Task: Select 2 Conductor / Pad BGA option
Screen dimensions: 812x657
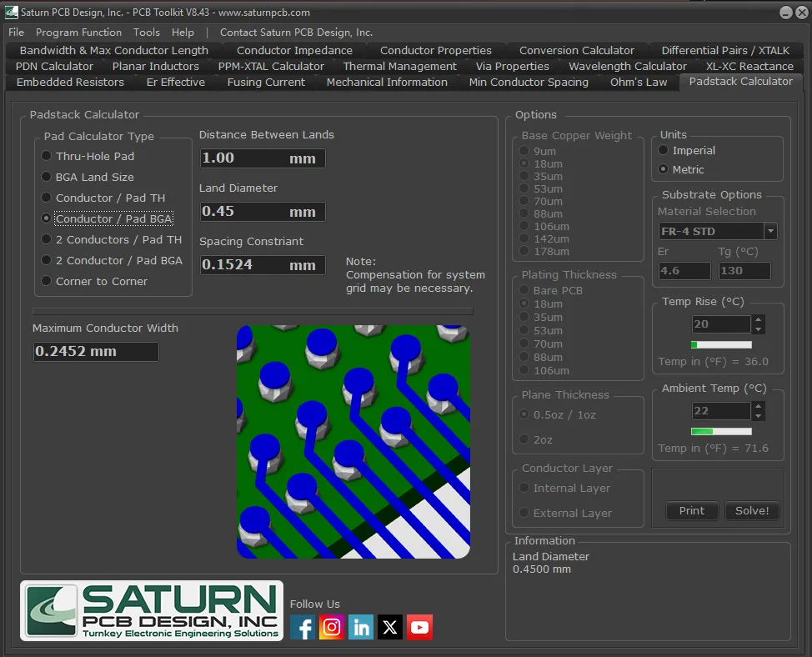Action: (112, 260)
